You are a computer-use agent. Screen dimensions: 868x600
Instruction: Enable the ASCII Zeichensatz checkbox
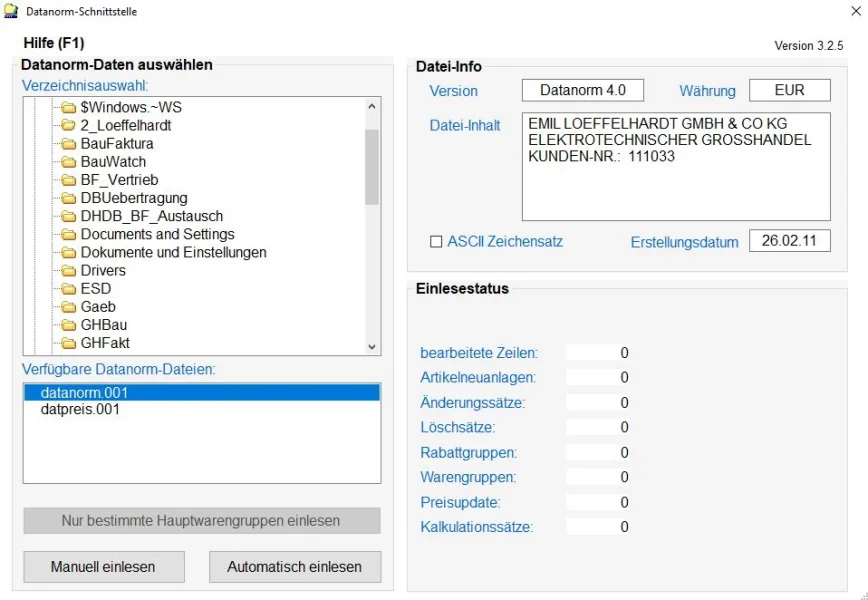[x=435, y=242]
